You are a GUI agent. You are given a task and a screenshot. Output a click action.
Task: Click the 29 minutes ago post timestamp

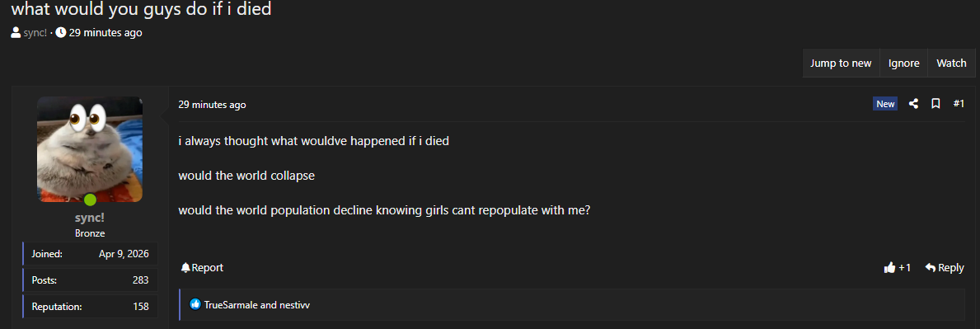click(212, 105)
